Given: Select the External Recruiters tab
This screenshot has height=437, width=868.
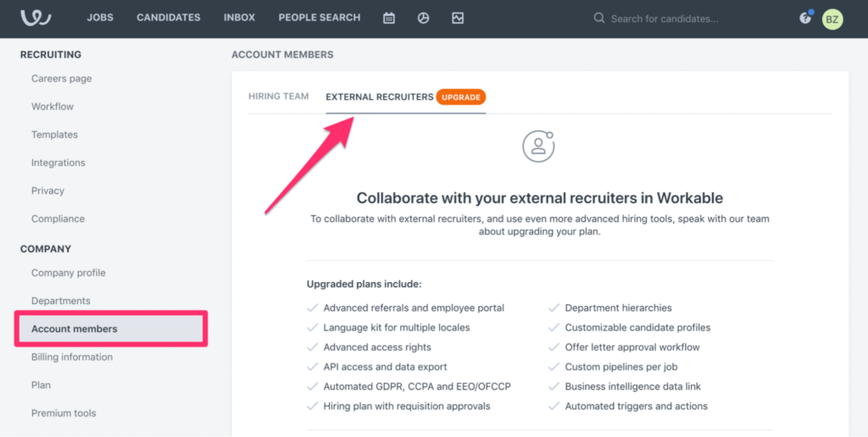Looking at the screenshot, I should (x=379, y=97).
